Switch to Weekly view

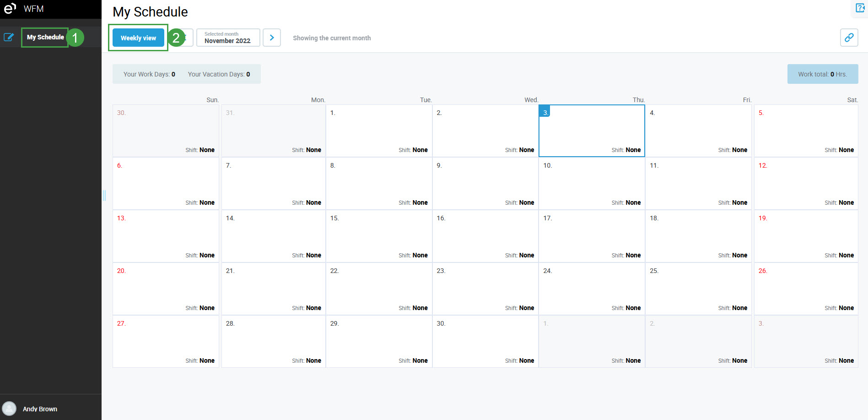tap(138, 38)
